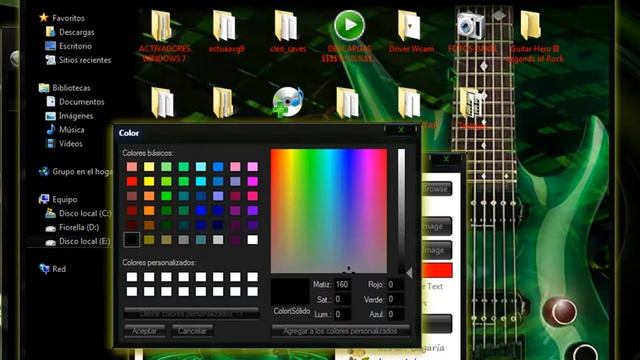
Task: Open Imágenes library
Action: pyautogui.click(x=69, y=116)
